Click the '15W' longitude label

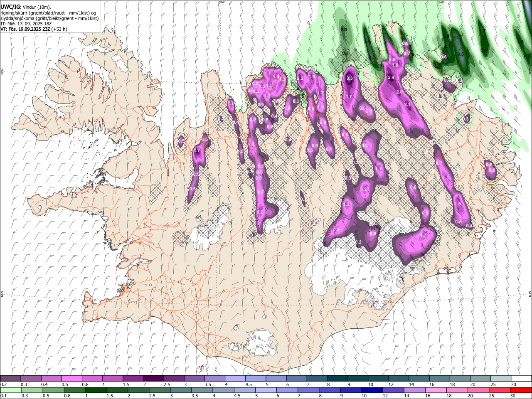(440, 2)
